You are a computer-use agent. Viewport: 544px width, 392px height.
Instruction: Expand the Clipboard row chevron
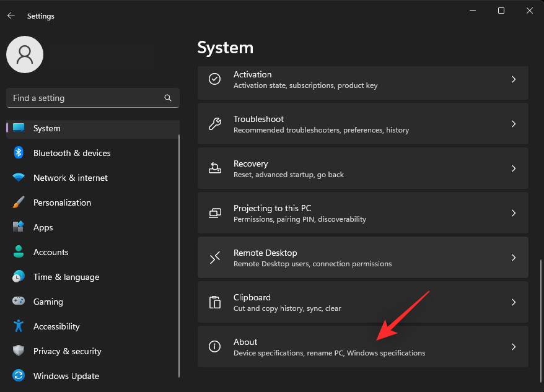pos(514,302)
